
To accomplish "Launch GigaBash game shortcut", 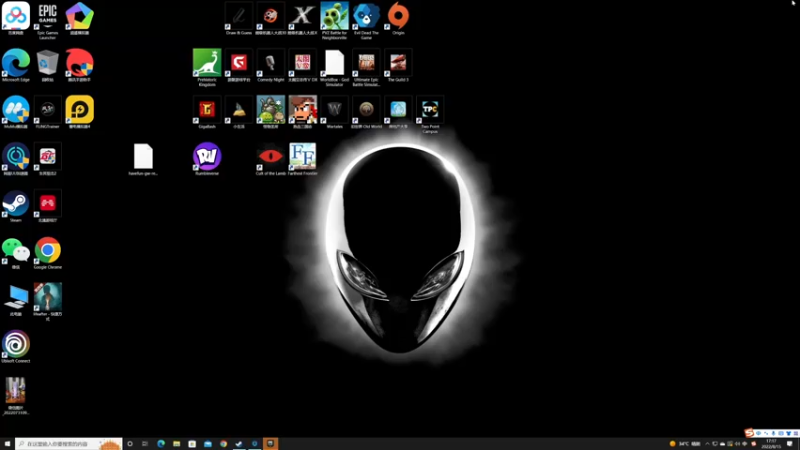I will pos(207,112).
